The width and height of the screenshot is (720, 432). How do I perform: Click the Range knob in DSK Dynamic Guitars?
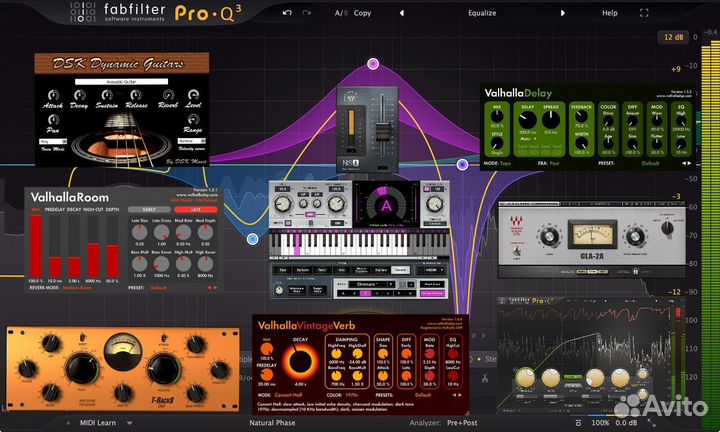193,119
